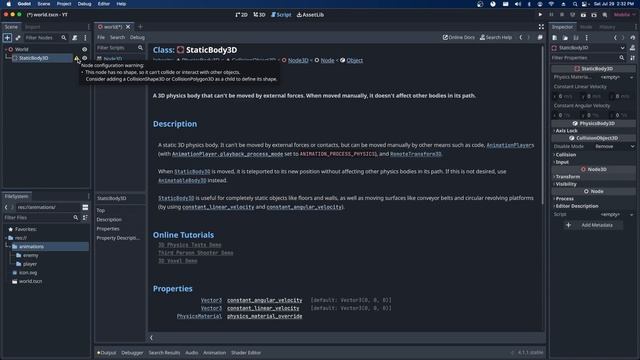Screen dimensions: 640x360
Task: Open macOS Wi-Fi status menu
Action: (551, 4)
